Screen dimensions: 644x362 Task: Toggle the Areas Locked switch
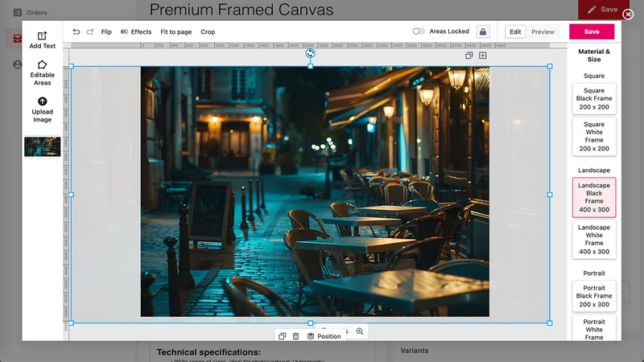pyautogui.click(x=418, y=31)
